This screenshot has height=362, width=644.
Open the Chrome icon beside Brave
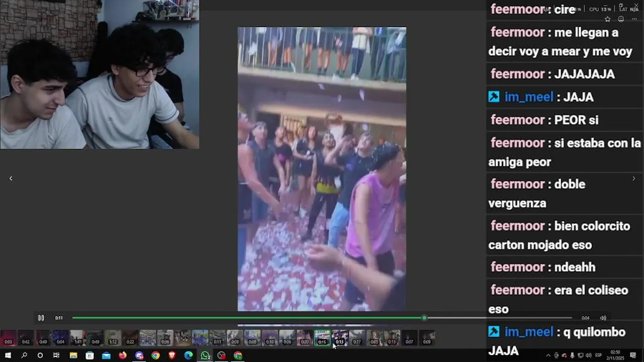coord(155,355)
